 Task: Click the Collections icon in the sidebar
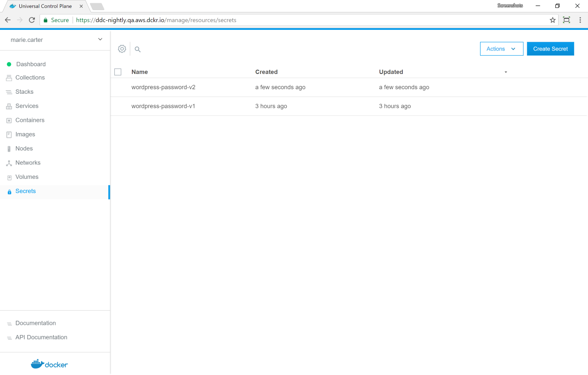[x=9, y=78]
